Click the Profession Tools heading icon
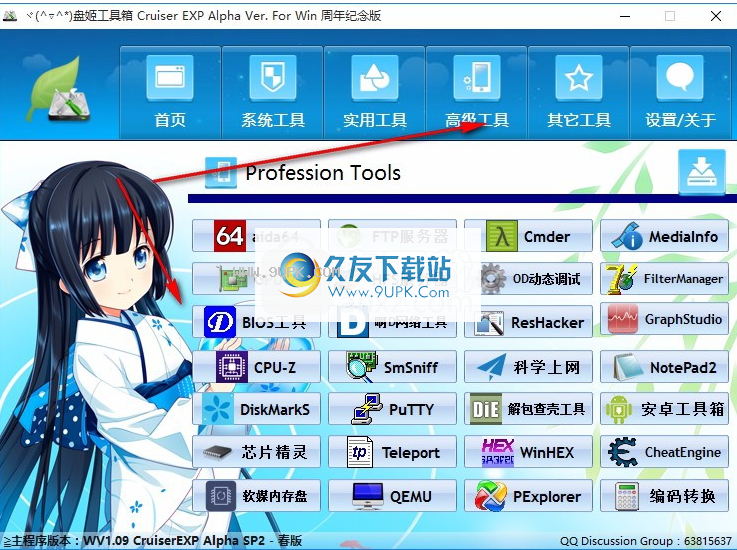737x550 pixels. coord(221,173)
